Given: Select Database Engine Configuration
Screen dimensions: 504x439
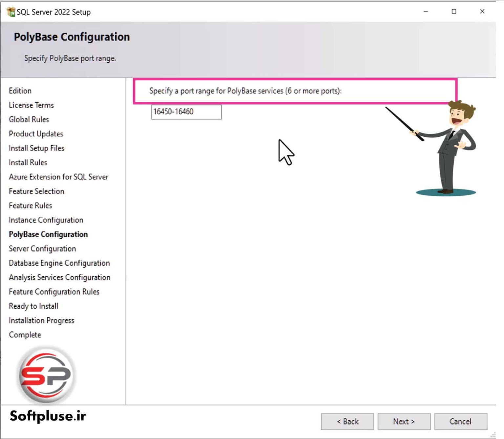Looking at the screenshot, I should (x=59, y=263).
